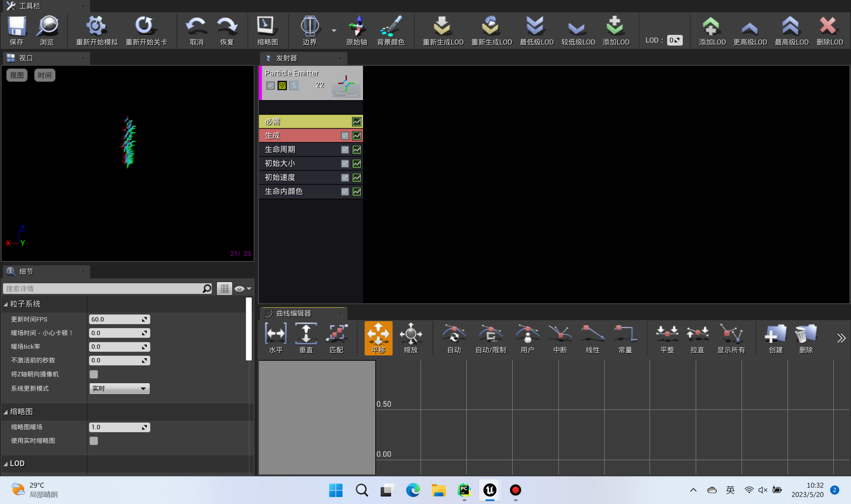This screenshot has height=504, width=851.
Task: Toggle the 生命周期 module checkbox
Action: pos(345,149)
